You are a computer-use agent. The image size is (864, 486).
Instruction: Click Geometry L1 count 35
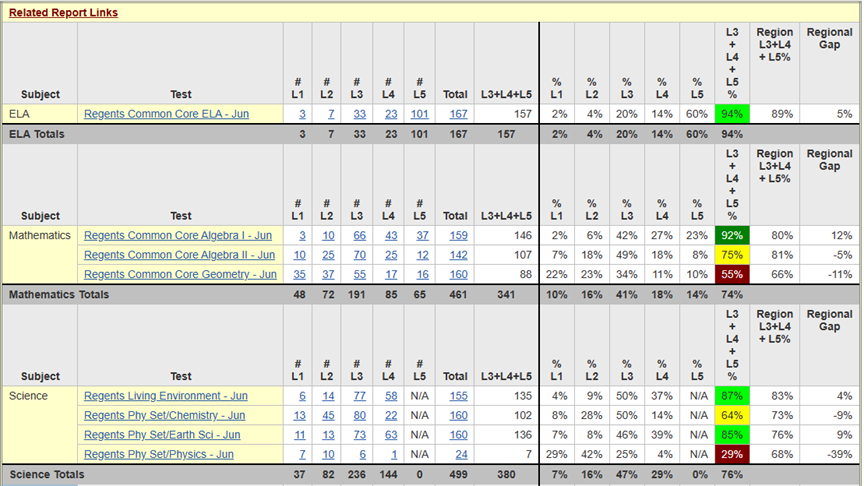click(x=299, y=274)
